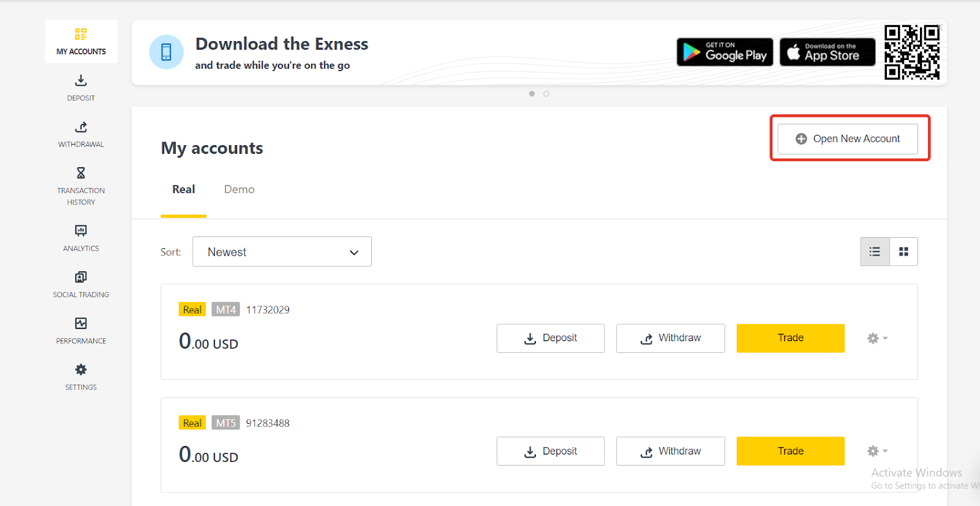This screenshot has width=980, height=506.
Task: Withdraw from MT5 account 91283488
Action: pyautogui.click(x=671, y=451)
